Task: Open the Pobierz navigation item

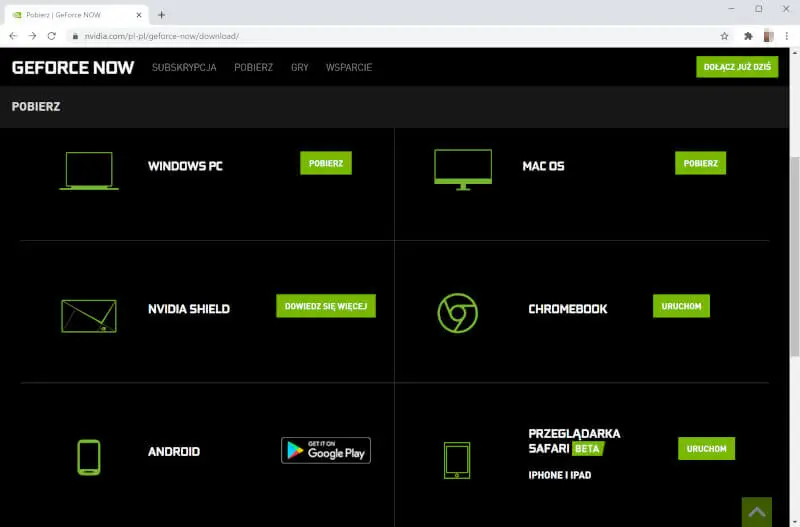Action: [254, 67]
